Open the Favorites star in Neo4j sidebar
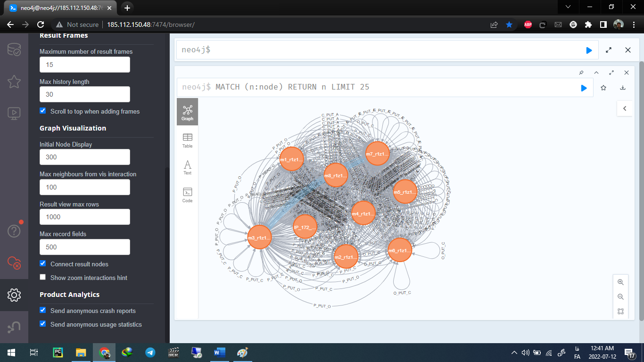The image size is (644, 362). (14, 82)
